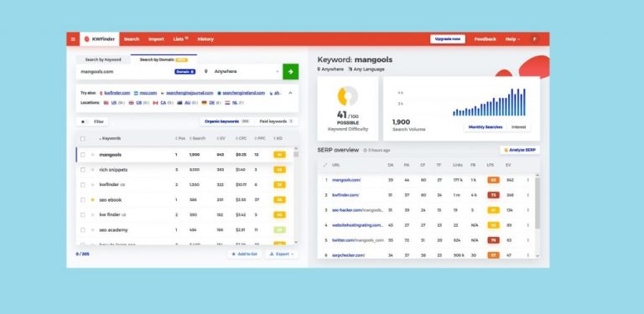
Task: Click the KWFinder logo icon
Action: 86,39
